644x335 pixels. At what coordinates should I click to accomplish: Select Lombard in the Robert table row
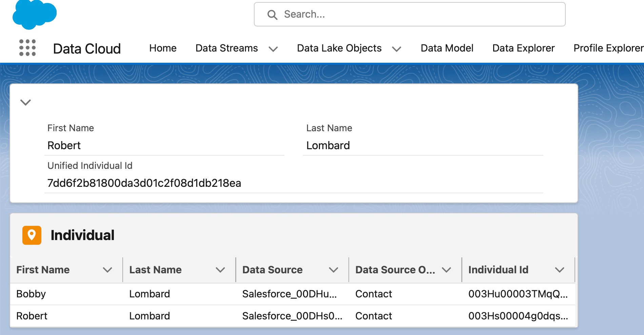click(149, 316)
